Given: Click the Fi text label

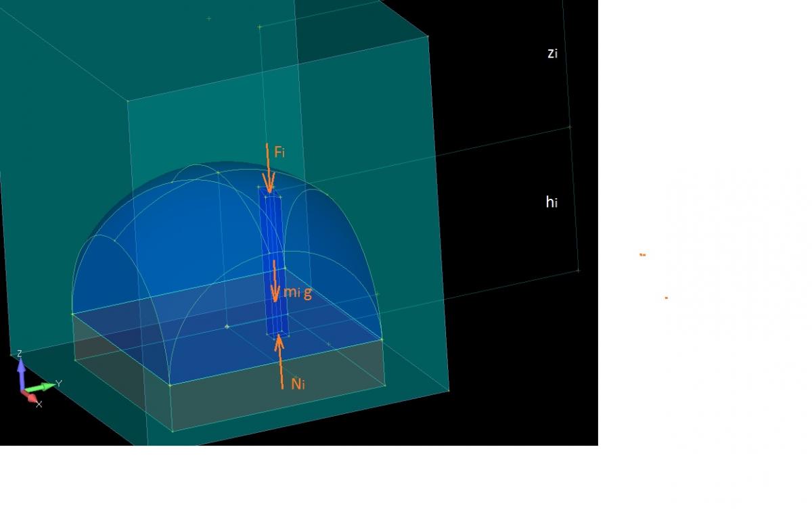Looking at the screenshot, I should pos(279,153).
